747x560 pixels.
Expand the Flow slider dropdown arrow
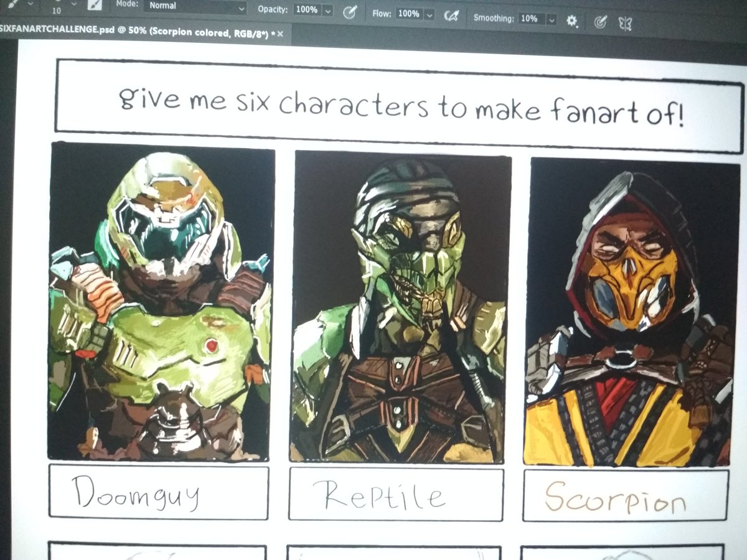(x=430, y=14)
